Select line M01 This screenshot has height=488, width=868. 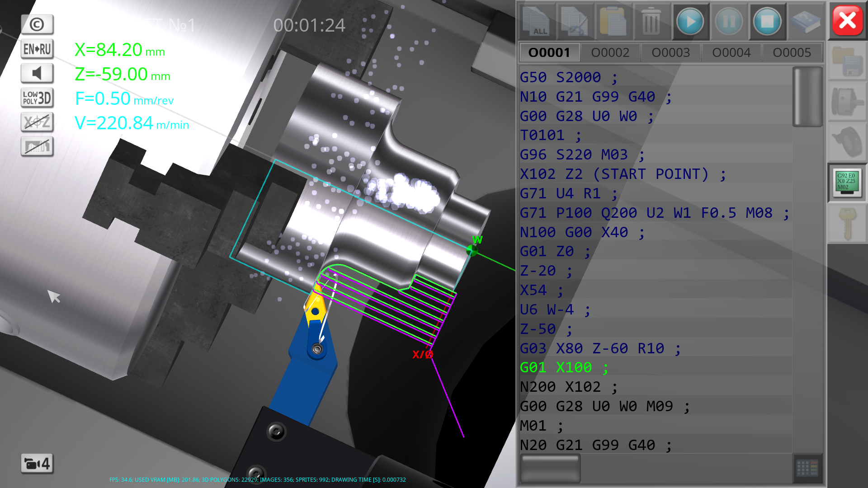click(x=656, y=426)
